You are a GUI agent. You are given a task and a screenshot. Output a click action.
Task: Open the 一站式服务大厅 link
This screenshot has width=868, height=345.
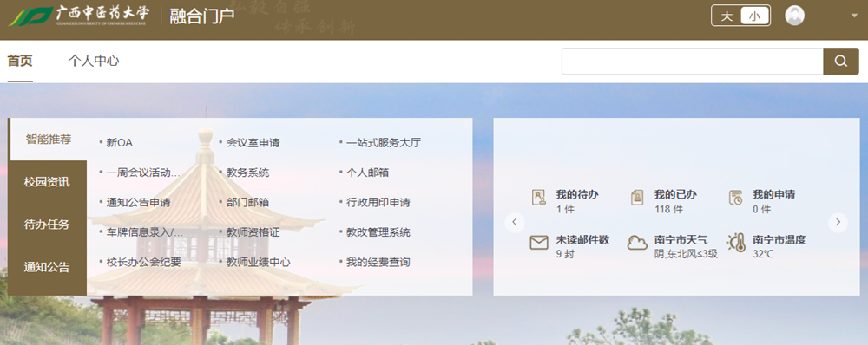(384, 143)
